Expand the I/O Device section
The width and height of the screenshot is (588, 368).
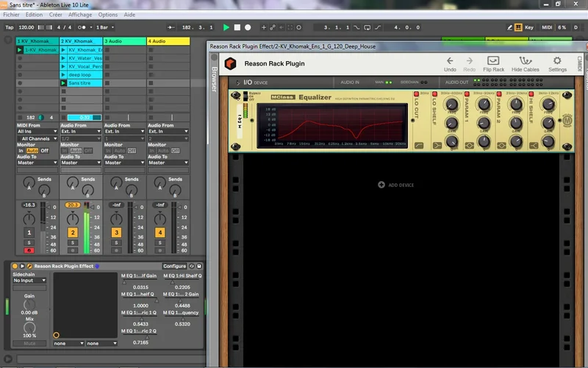pyautogui.click(x=237, y=82)
